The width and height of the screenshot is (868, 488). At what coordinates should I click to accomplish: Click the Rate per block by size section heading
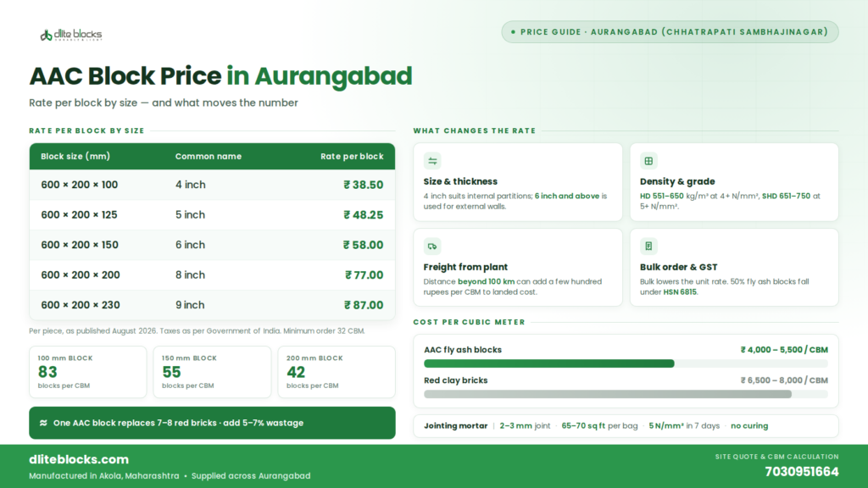pos(86,130)
